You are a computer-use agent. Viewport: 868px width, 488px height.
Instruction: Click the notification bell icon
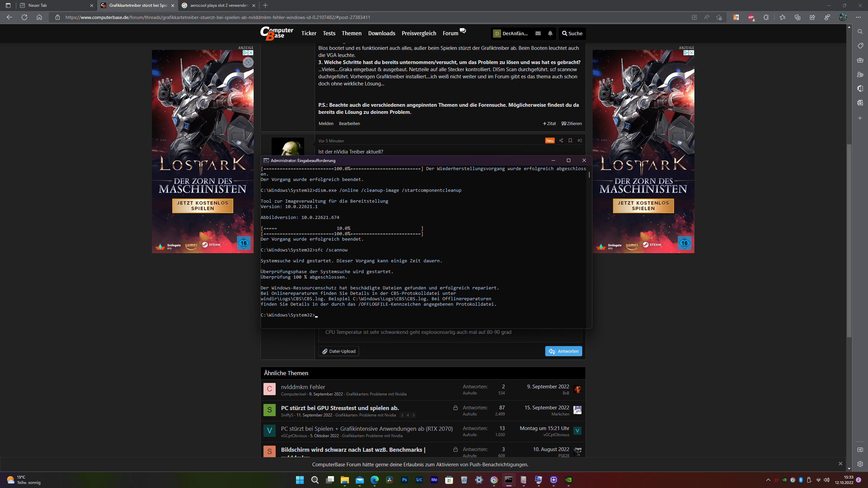click(550, 33)
